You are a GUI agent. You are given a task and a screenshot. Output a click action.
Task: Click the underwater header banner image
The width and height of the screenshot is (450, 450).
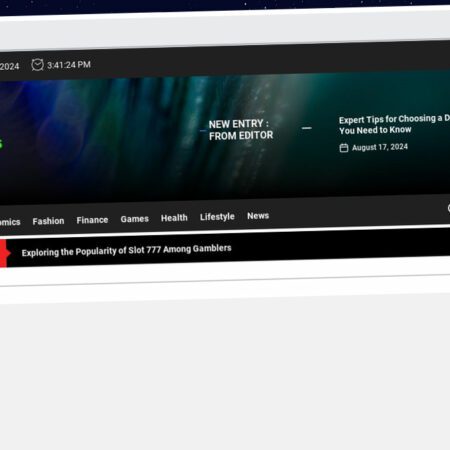coord(225,137)
